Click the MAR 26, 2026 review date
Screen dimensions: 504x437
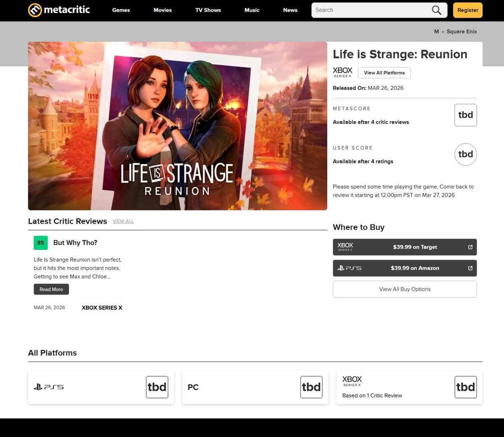pyautogui.click(x=50, y=308)
